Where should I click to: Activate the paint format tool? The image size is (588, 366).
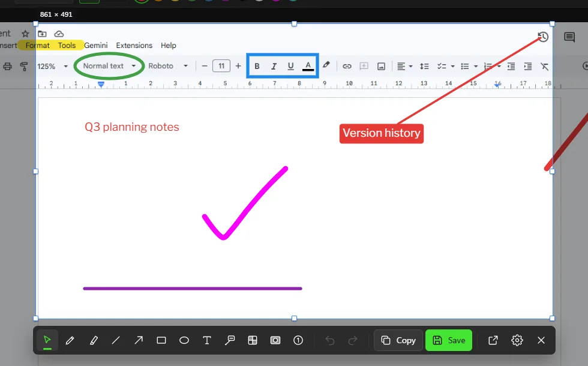23,67
